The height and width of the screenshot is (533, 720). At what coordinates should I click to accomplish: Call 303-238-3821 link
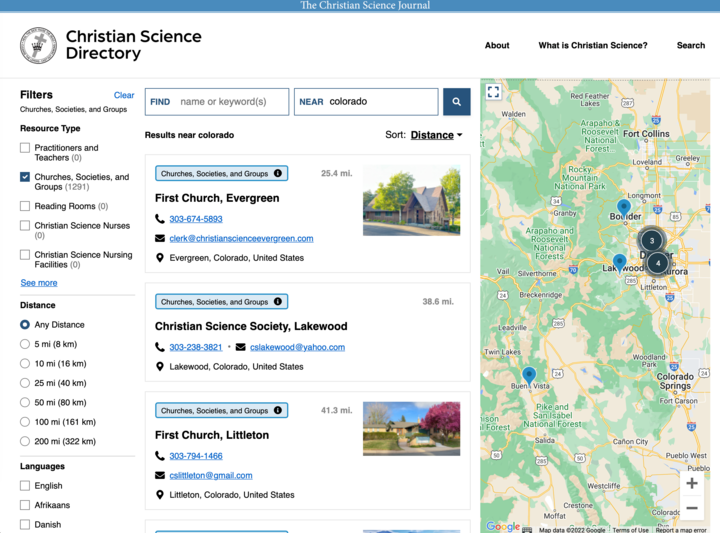(196, 347)
